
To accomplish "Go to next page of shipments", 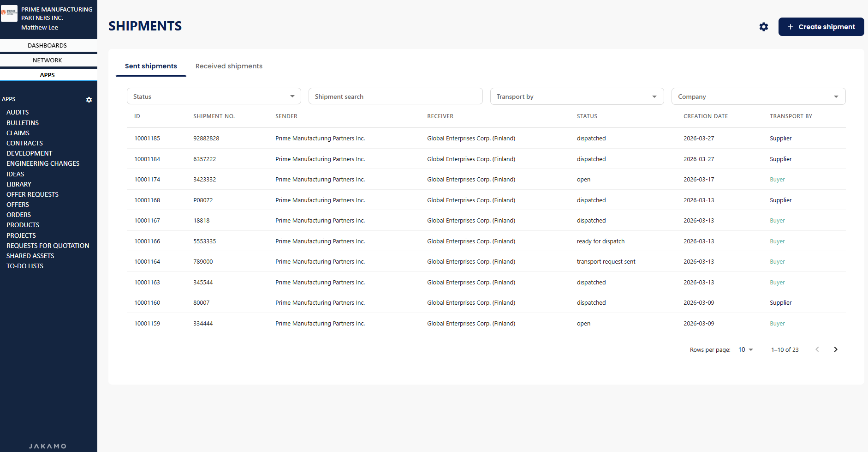I will coord(835,350).
